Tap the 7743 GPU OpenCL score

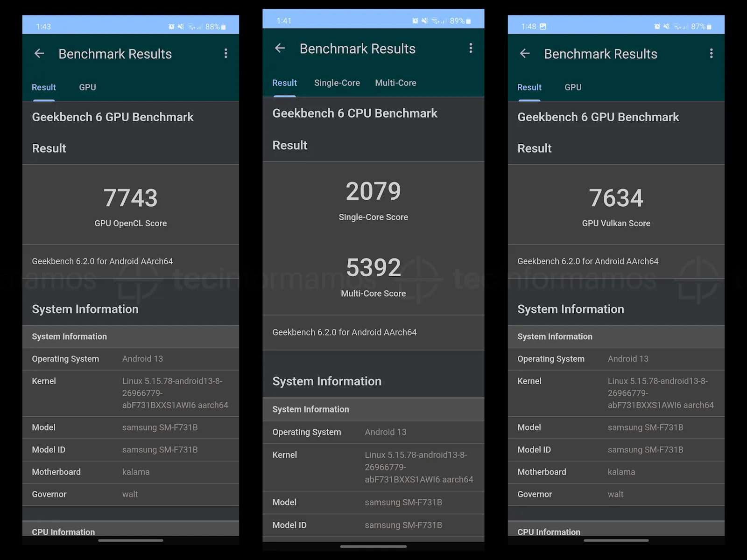click(130, 198)
